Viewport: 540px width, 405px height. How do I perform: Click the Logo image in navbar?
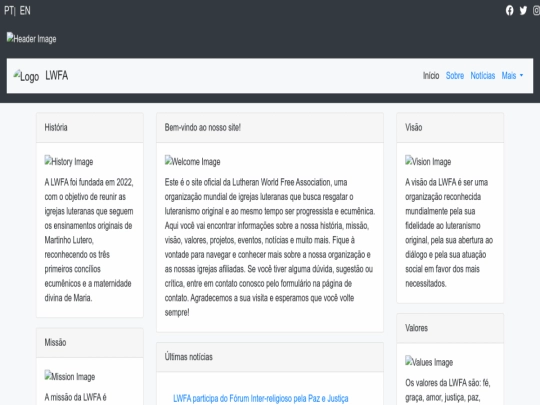click(26, 76)
